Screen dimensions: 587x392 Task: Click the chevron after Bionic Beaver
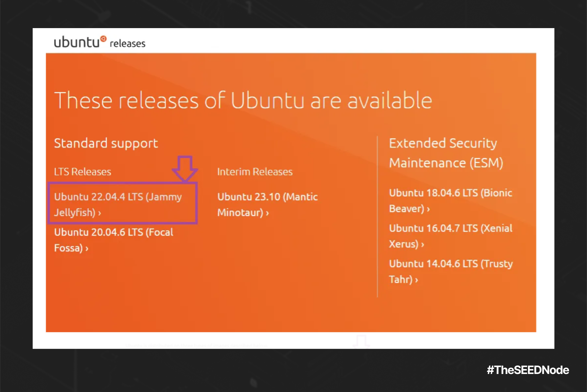click(x=428, y=209)
